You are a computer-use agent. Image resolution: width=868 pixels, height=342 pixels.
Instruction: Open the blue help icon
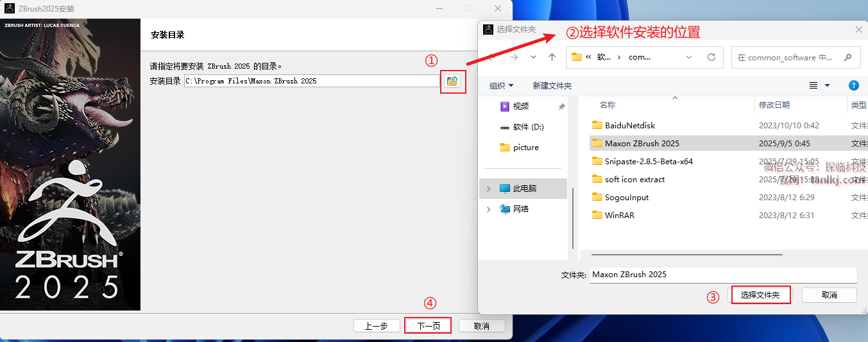click(853, 85)
